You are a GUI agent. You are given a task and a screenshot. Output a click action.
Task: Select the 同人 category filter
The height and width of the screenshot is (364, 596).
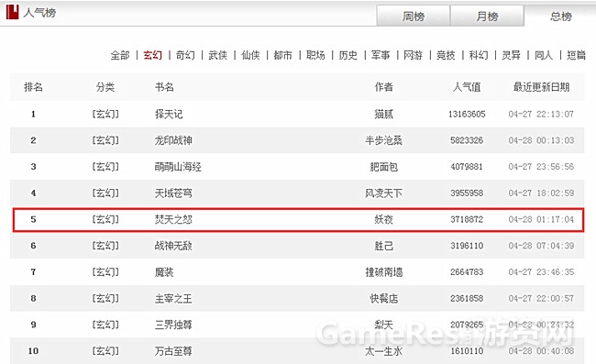[544, 56]
